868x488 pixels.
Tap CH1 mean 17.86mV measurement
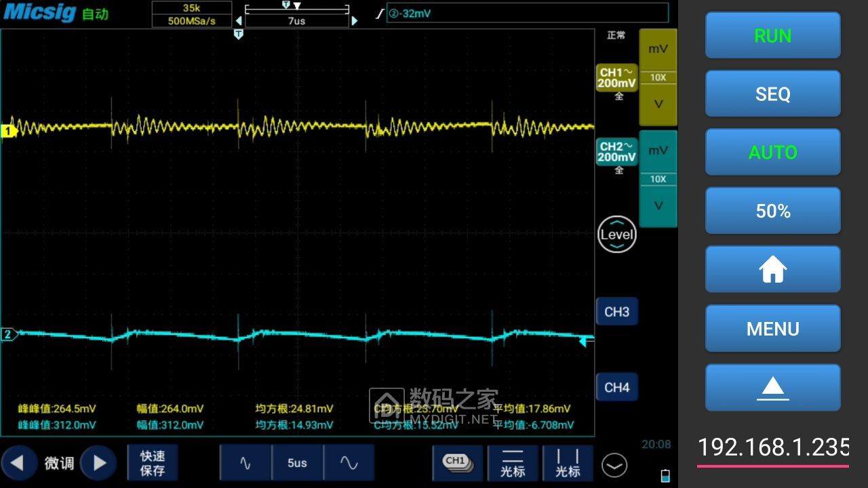tap(532, 409)
